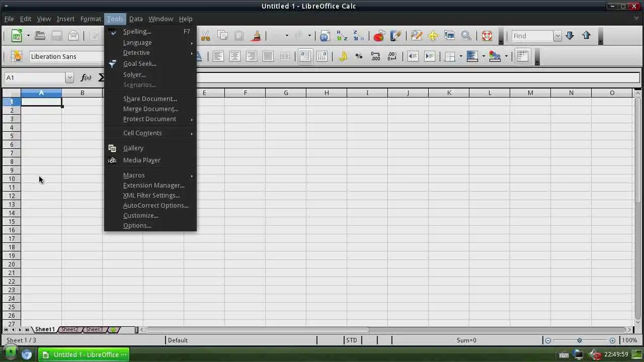Open the New document dropdown arrow
Viewport: 644px width, 362px height.
[x=28, y=36]
